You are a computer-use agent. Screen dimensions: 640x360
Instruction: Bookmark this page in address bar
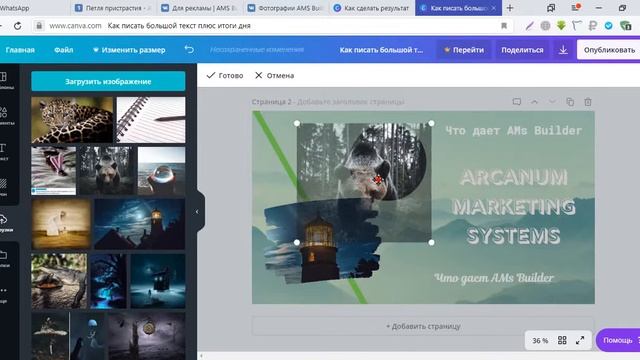click(x=504, y=26)
